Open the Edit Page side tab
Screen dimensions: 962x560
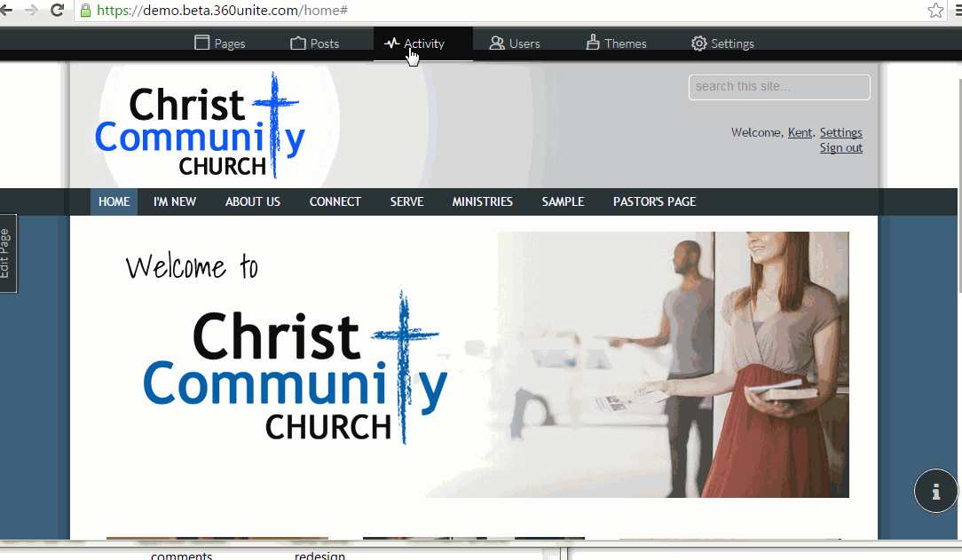[x=9, y=253]
